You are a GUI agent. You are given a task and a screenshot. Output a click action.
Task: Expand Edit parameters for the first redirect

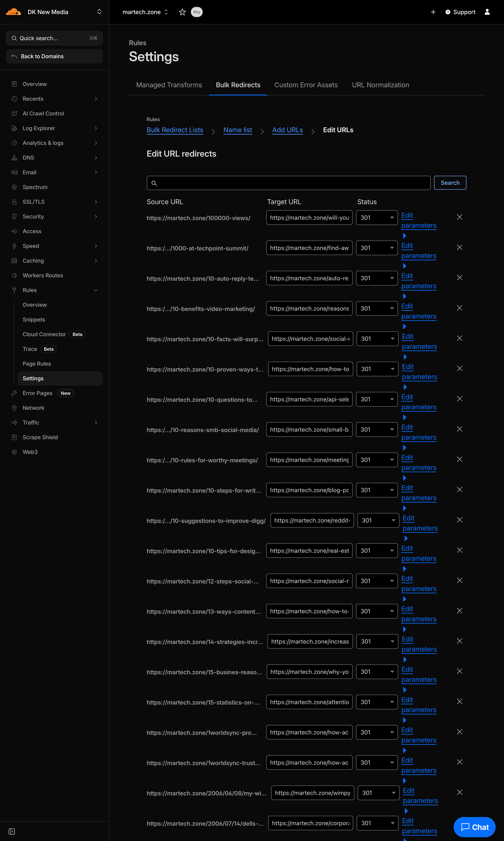[404, 235]
